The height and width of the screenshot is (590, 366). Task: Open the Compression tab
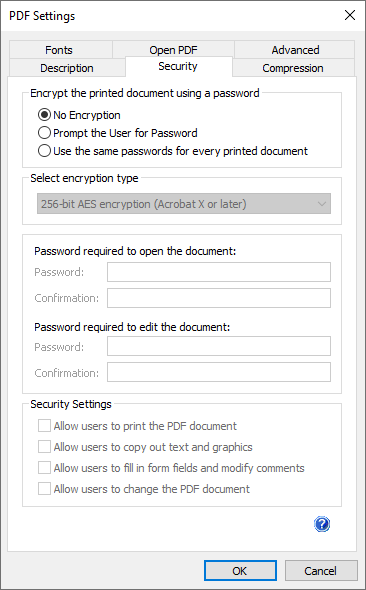293,68
